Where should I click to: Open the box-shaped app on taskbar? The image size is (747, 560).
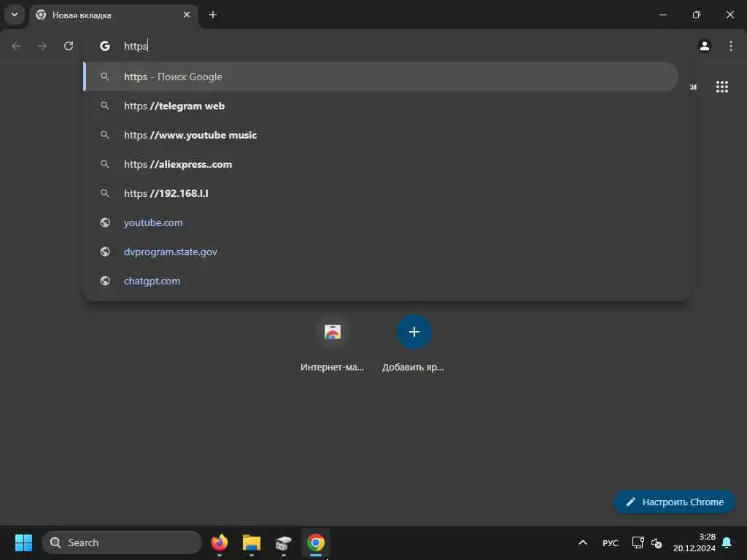pyautogui.click(x=284, y=542)
